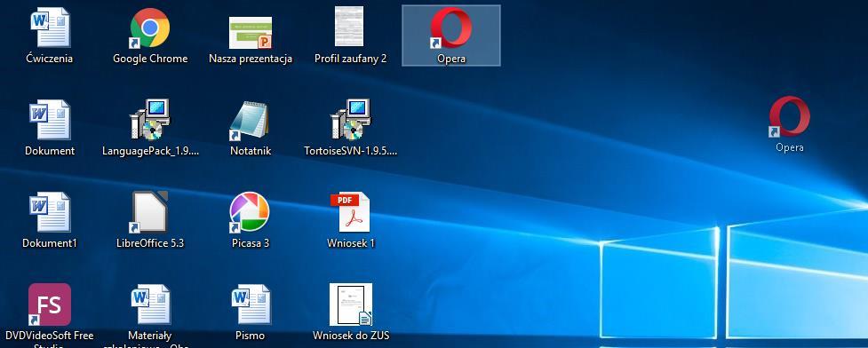The width and height of the screenshot is (868, 348).
Task: Click the LibreOffice 5.3 label text
Action: click(150, 243)
